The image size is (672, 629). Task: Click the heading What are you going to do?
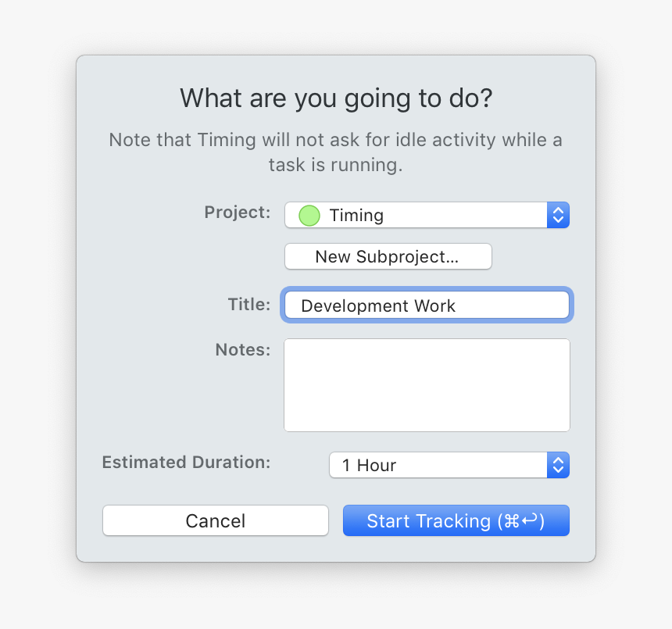[x=336, y=99]
